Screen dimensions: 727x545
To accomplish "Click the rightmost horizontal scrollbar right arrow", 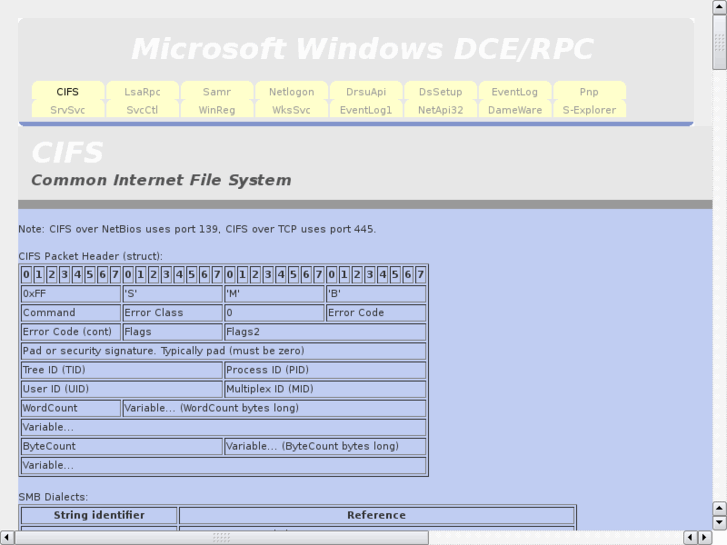I will [x=705, y=538].
